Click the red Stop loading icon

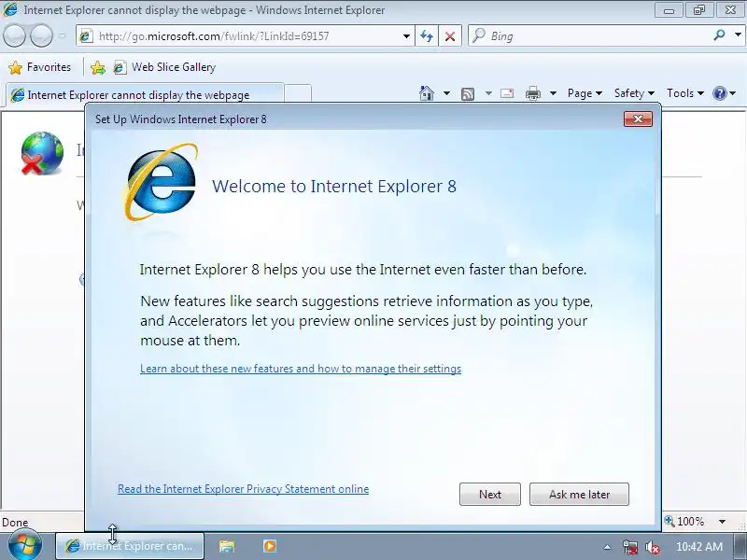coord(450,36)
